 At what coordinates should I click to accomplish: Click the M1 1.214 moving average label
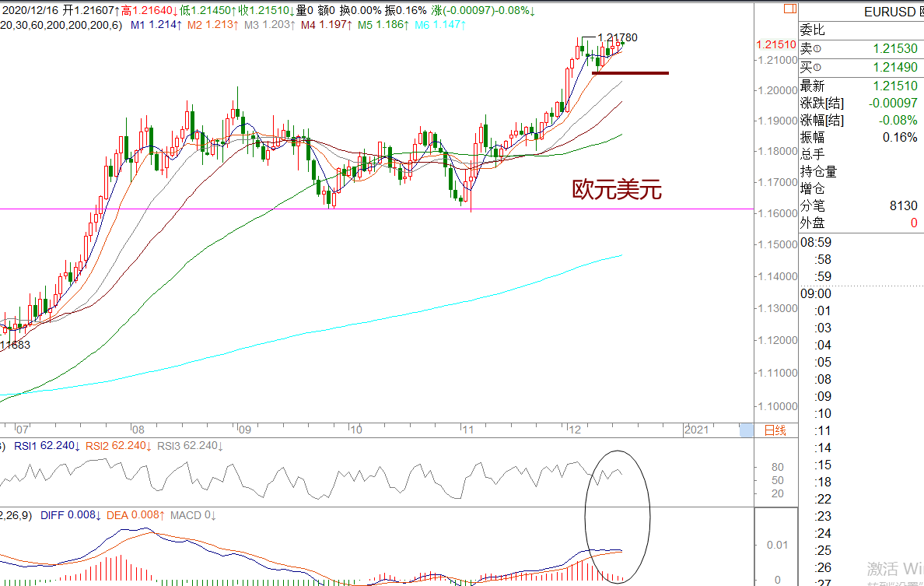point(156,25)
